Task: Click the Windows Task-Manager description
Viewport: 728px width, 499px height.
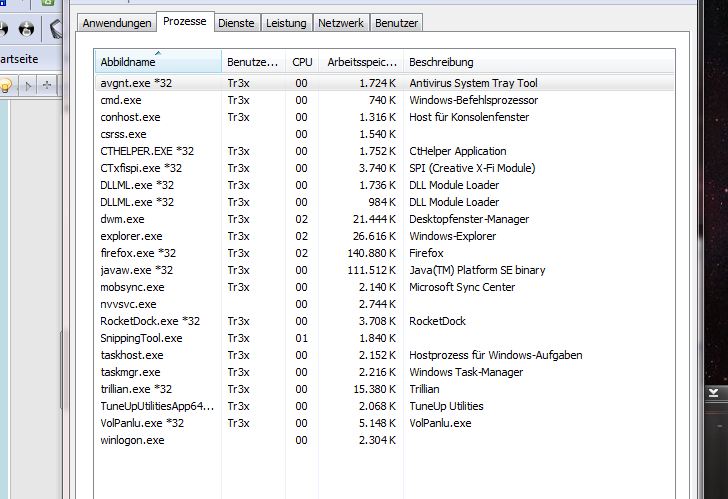Action: tap(466, 372)
